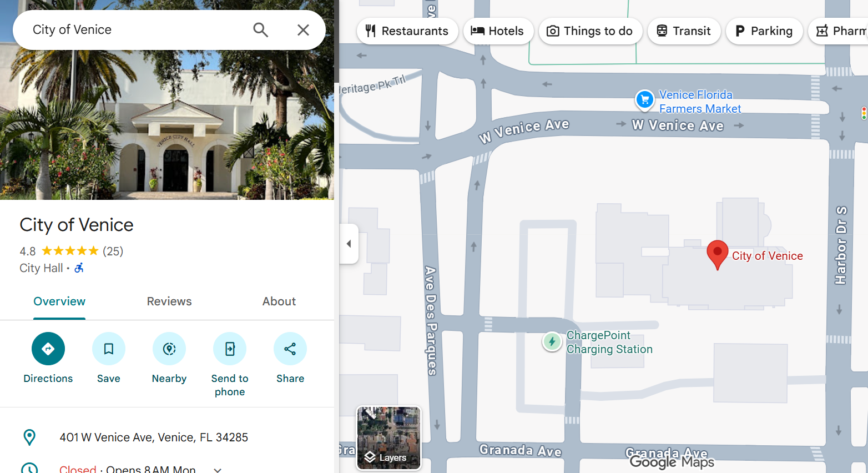Screen dimensions: 868x473
Task: Click the 4.8 star rating
Action: (59, 251)
